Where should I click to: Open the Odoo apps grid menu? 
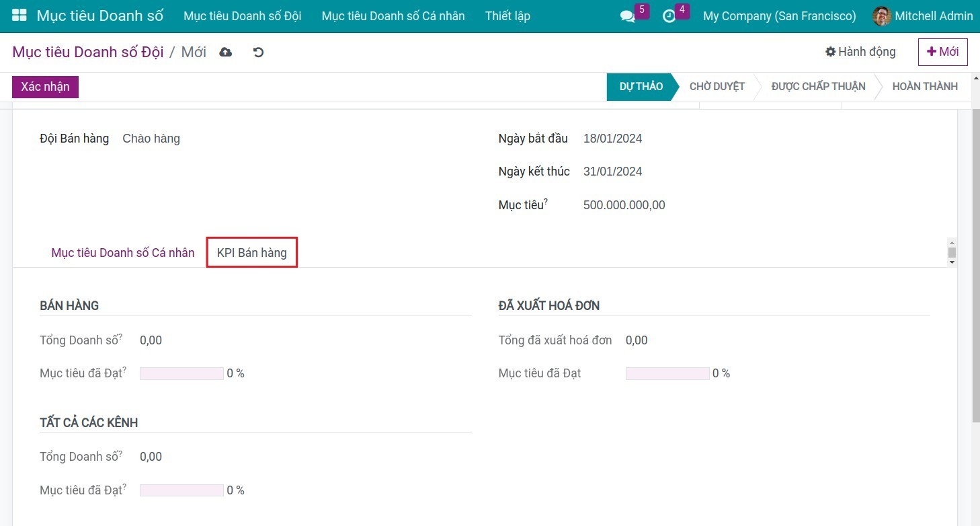(19, 15)
